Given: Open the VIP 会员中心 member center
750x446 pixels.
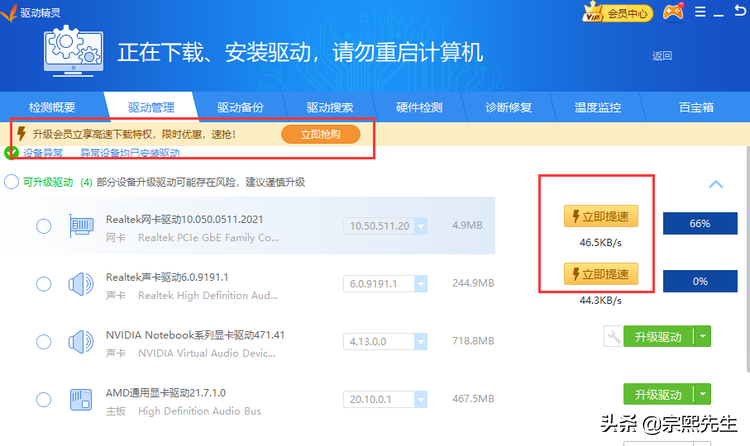Looking at the screenshot, I should click(x=618, y=12).
